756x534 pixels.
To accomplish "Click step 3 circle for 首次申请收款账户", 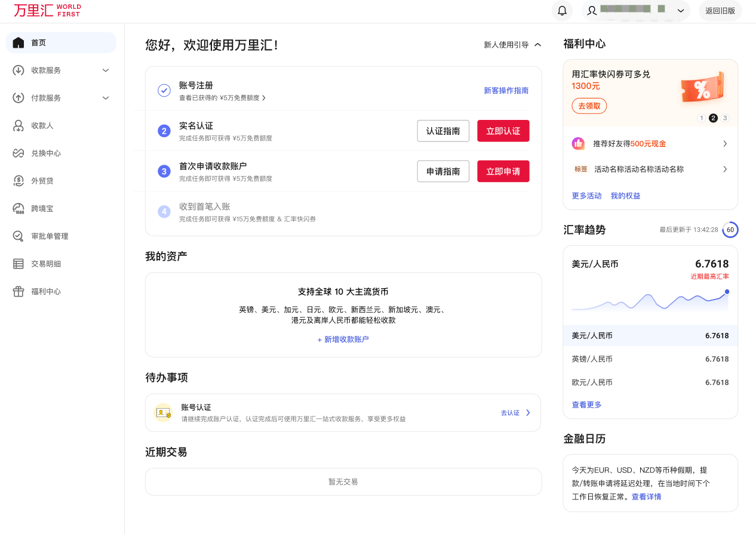I will click(164, 171).
